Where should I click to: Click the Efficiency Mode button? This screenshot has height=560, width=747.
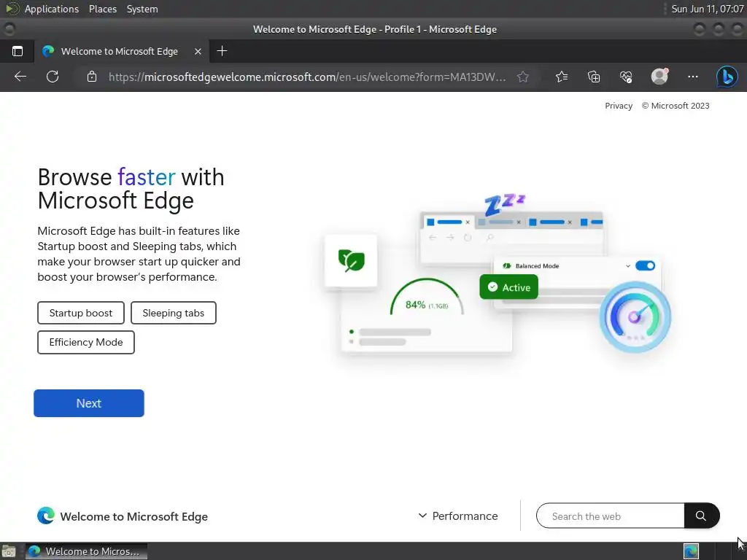pos(86,343)
